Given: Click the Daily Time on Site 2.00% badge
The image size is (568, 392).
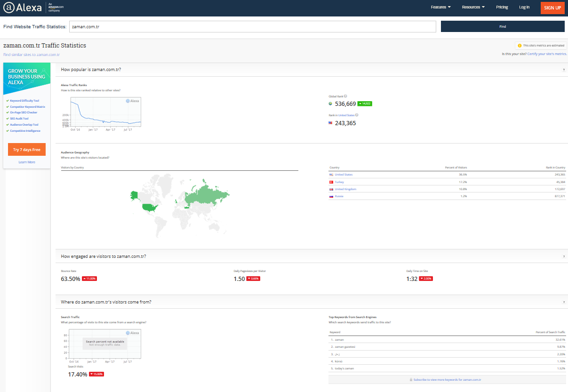Looking at the screenshot, I should click(x=425, y=279).
